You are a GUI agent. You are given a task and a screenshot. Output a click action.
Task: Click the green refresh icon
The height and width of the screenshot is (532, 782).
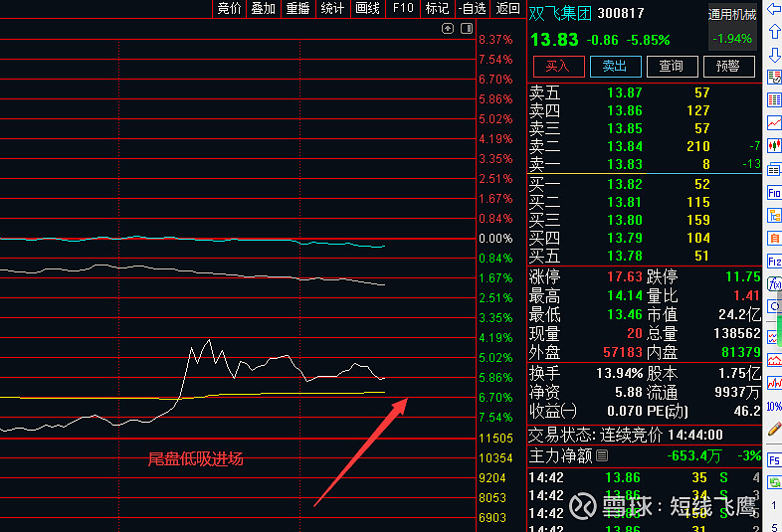774,482
